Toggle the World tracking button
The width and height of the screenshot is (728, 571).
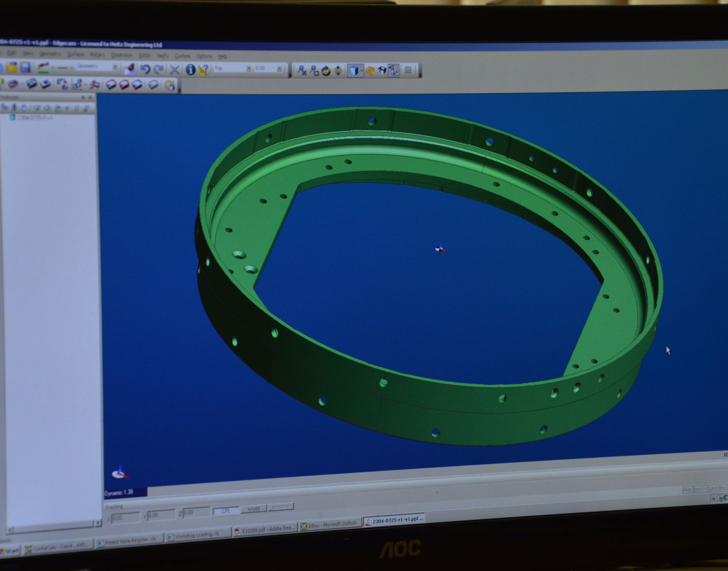point(253,509)
